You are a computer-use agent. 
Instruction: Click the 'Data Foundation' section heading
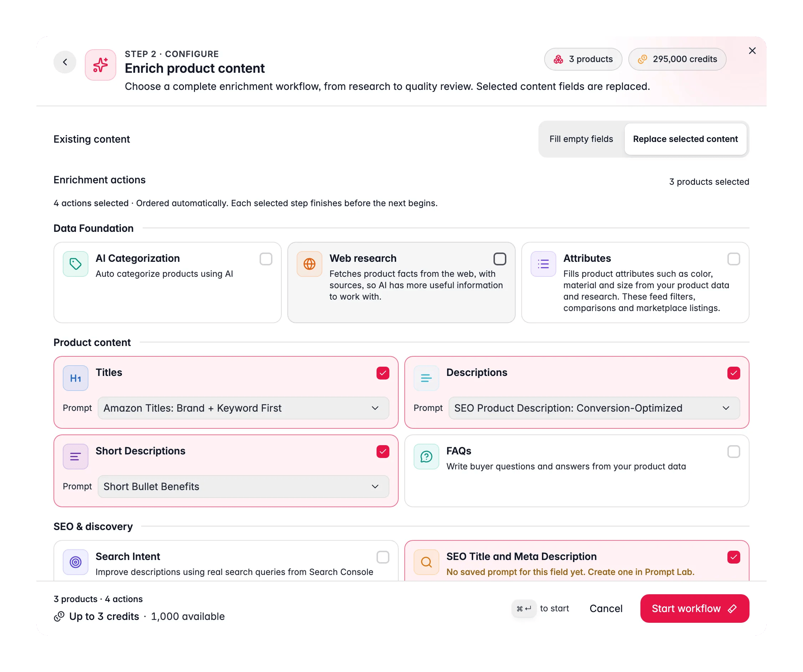[94, 228]
